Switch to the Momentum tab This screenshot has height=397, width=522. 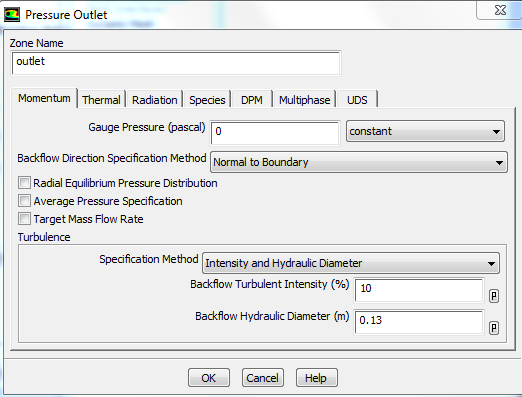point(44,98)
